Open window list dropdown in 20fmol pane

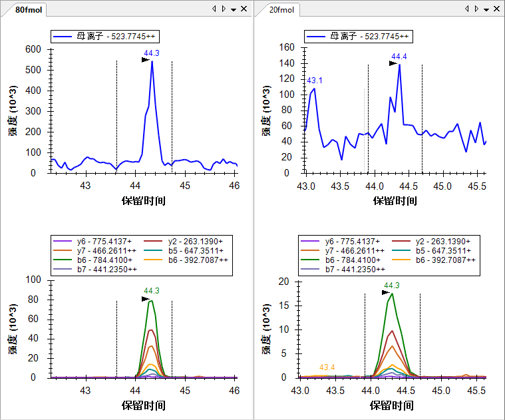(x=486, y=9)
